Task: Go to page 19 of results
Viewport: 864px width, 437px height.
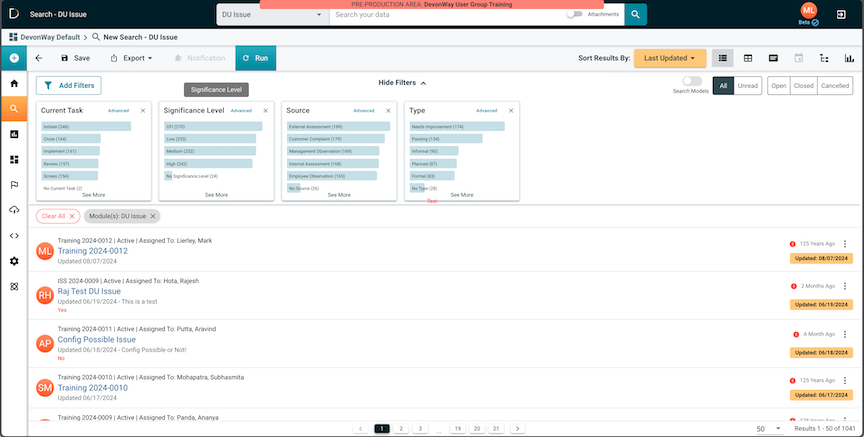Action: pyautogui.click(x=457, y=429)
